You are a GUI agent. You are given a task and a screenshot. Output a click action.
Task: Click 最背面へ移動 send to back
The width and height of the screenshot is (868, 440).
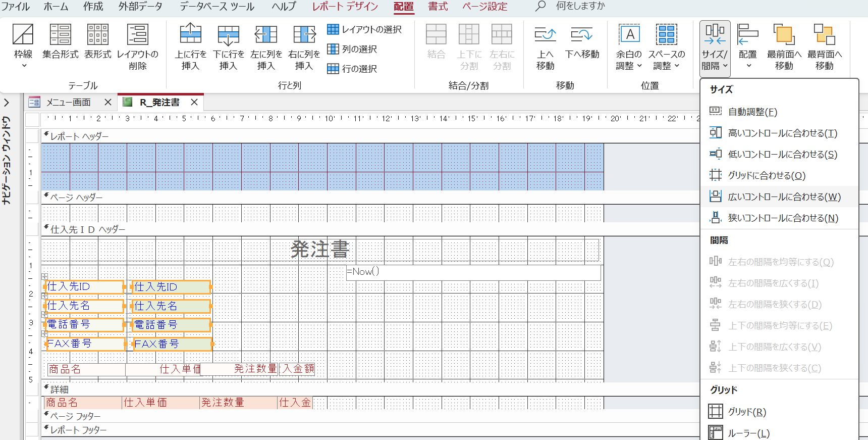(x=825, y=47)
